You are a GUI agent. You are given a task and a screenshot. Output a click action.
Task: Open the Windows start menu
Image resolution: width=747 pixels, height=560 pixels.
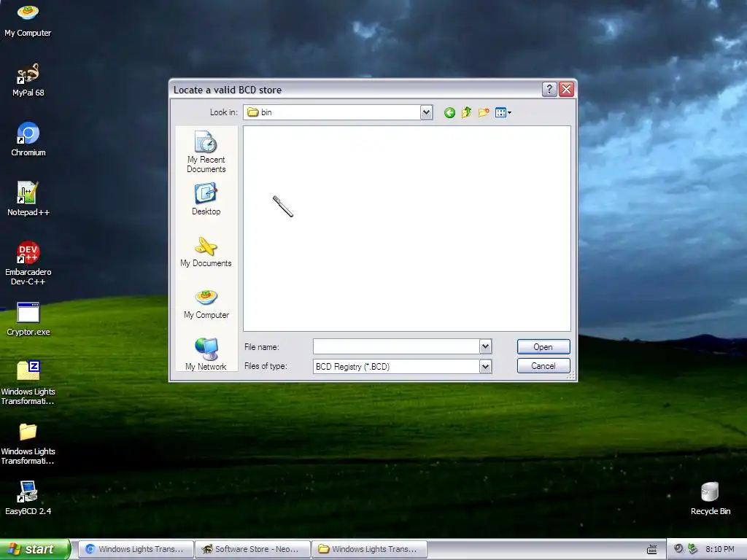35,549
